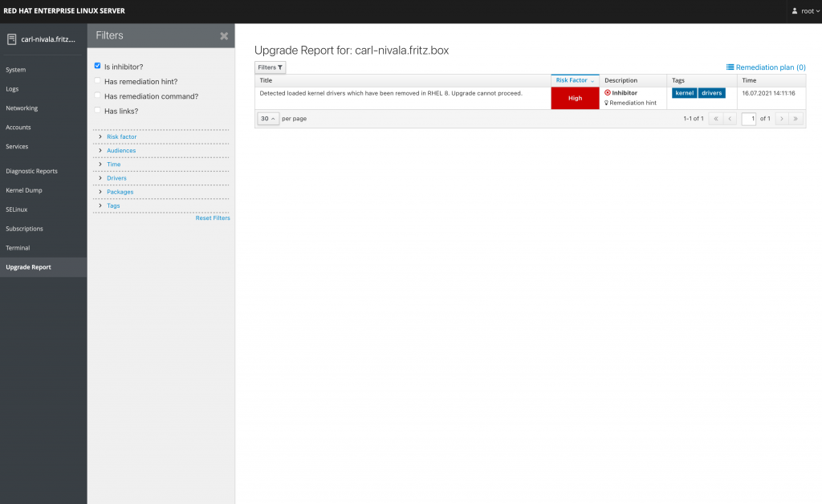Open the Remediation plan link
Viewport: 822px width, 504px height.
pos(766,67)
